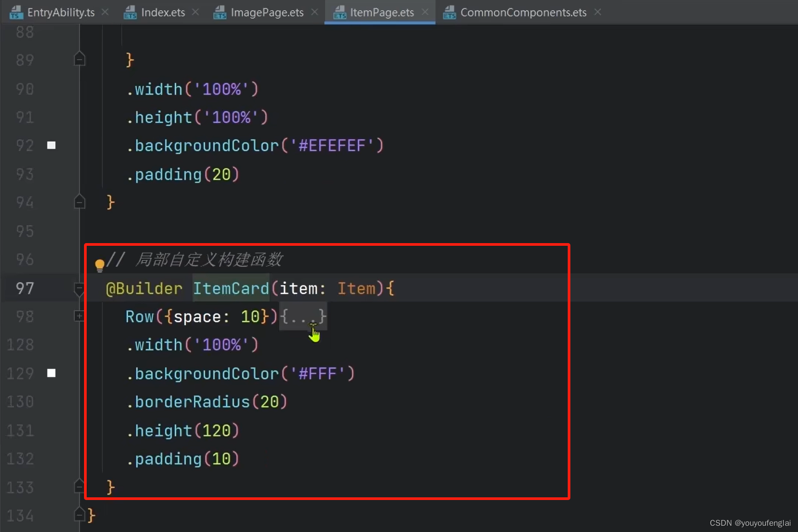Click the .height(120) code line

(x=183, y=431)
